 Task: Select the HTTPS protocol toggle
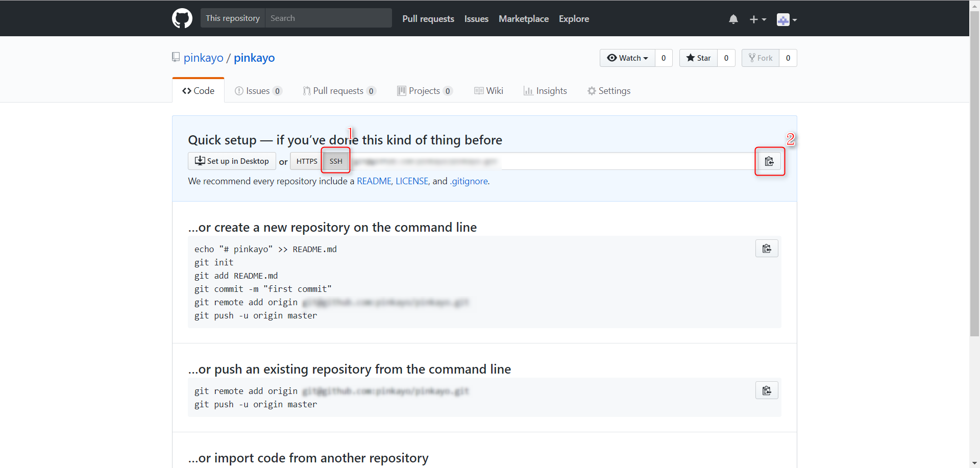click(307, 161)
